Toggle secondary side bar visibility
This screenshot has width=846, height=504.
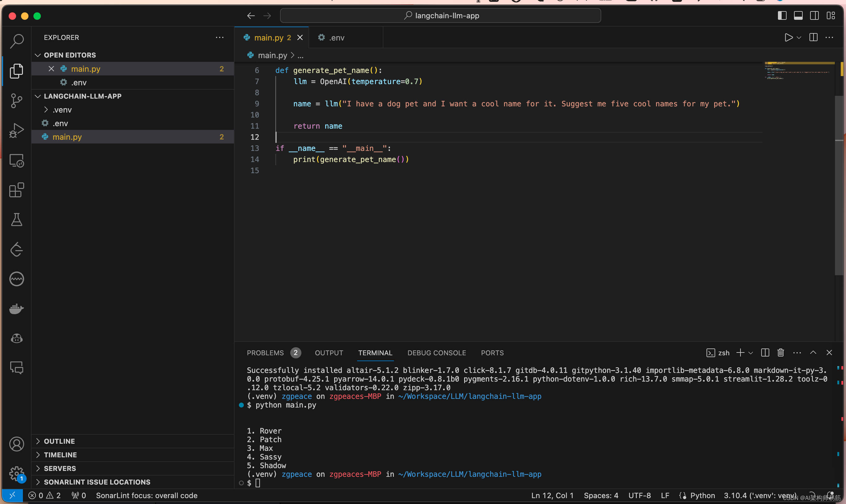814,16
